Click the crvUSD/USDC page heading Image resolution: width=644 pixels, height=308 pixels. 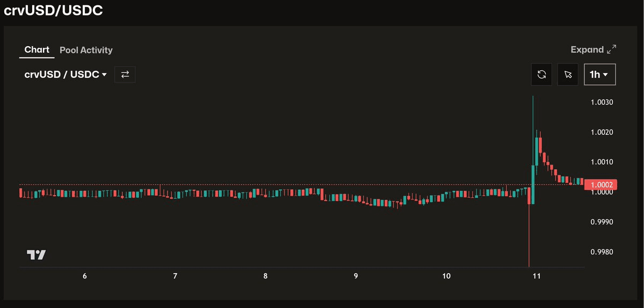click(x=53, y=10)
